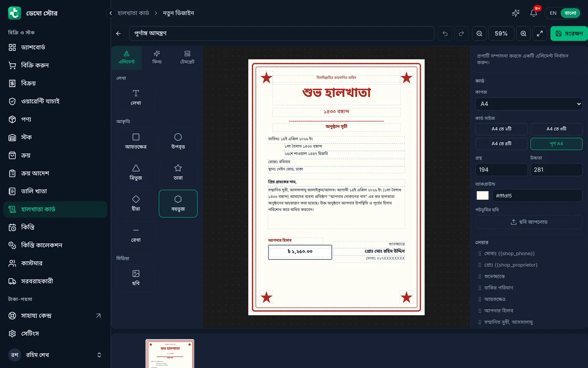Undo the last design change

(445, 33)
